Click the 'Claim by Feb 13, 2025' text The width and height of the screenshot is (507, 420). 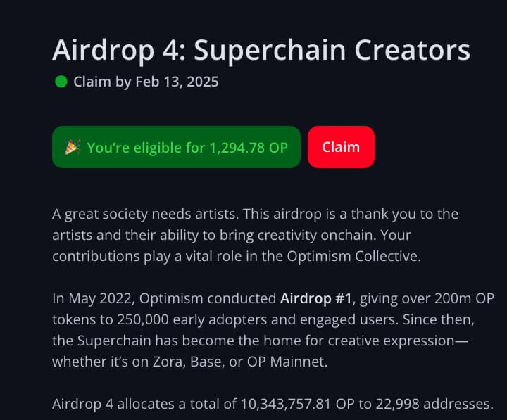click(x=146, y=82)
